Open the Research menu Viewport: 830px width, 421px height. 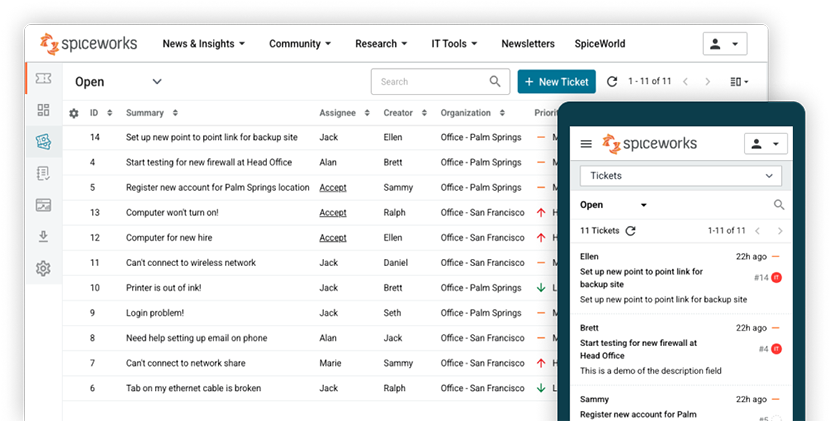click(x=381, y=44)
